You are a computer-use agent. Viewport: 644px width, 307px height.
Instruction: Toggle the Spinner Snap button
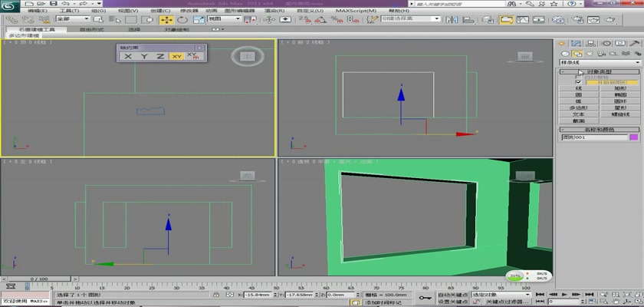click(353, 19)
